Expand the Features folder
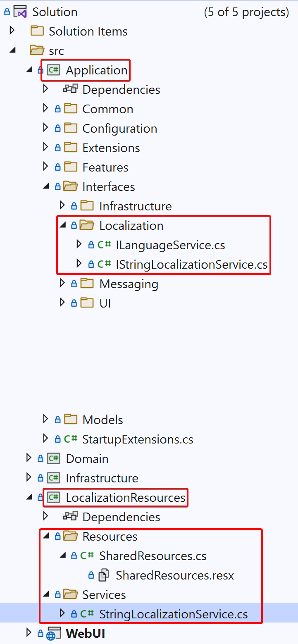Viewport: 298px width, 644px height. (45, 167)
